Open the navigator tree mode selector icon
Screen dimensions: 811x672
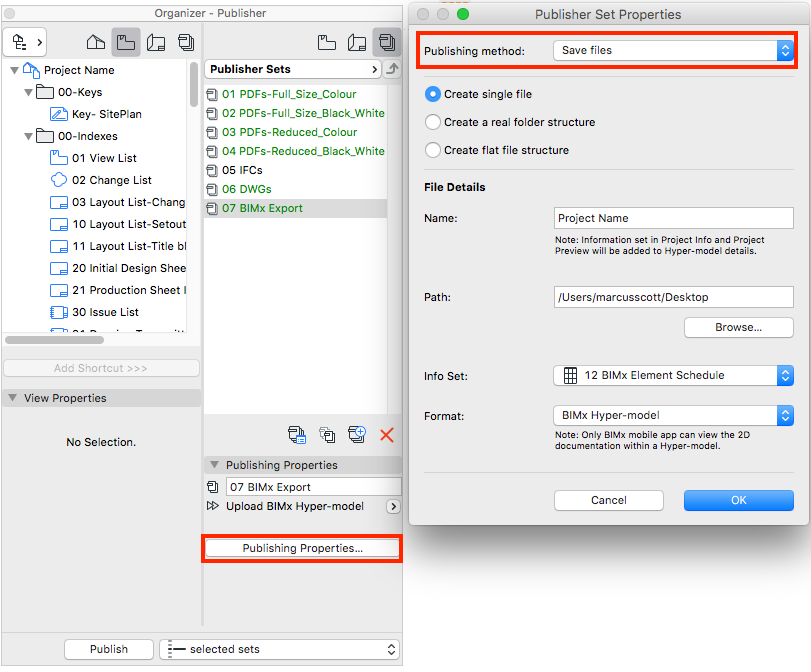[x=24, y=42]
